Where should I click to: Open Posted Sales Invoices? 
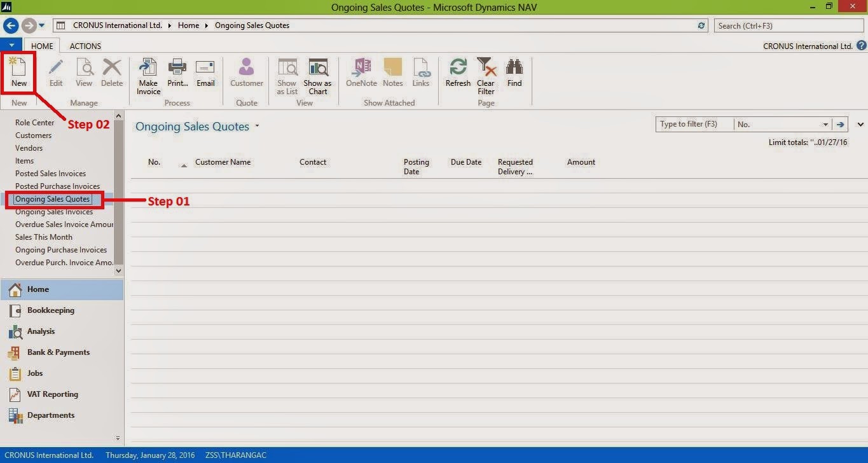pyautogui.click(x=51, y=174)
